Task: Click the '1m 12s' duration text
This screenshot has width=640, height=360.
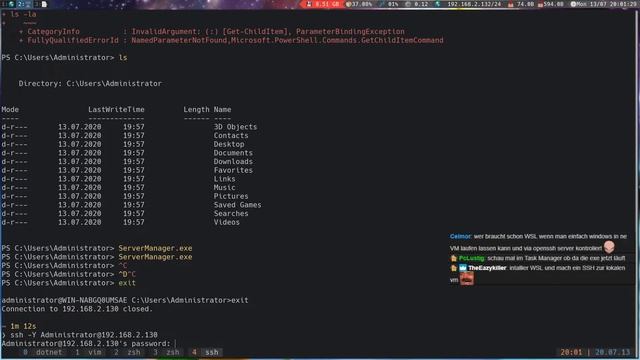Action: [x=23, y=326]
